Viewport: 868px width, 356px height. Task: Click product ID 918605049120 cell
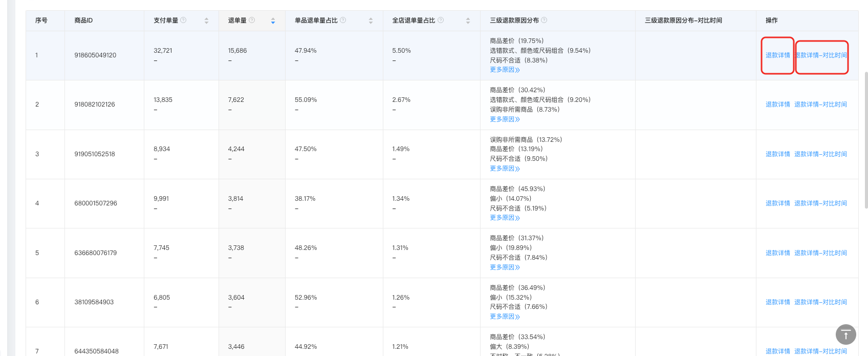(x=95, y=55)
